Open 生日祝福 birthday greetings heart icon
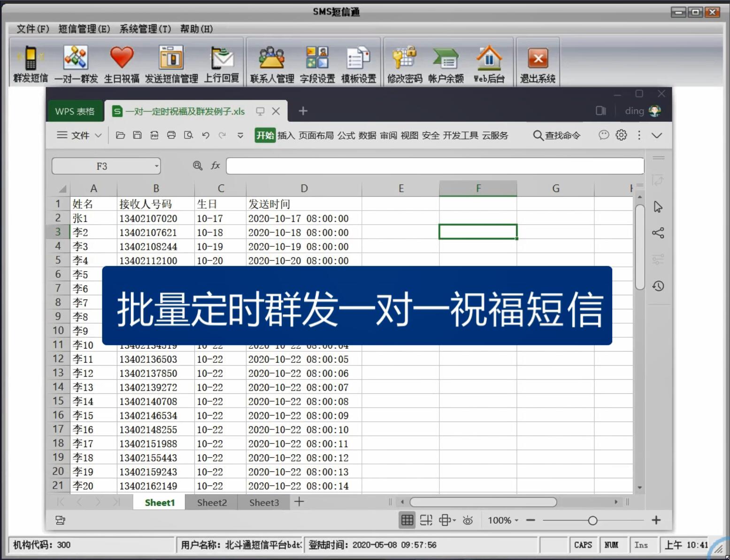Viewport: 730px width, 560px height. 122,63
